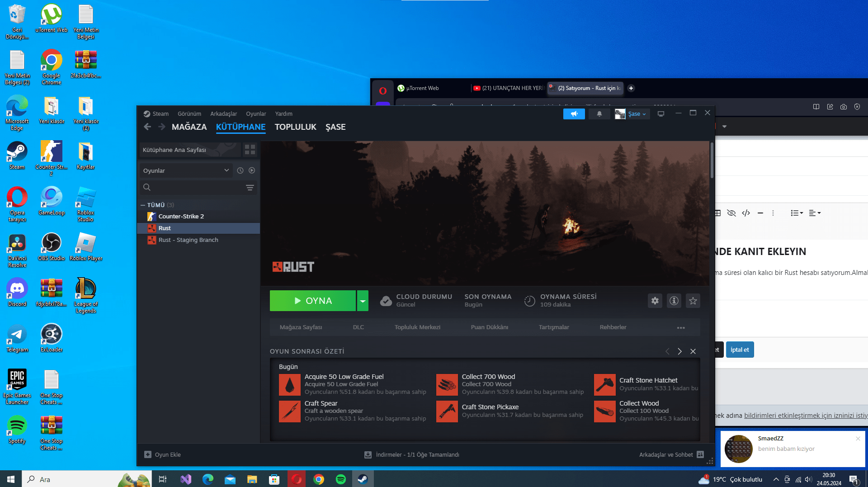
Task: Click the Oyun Ekle plus icon
Action: [148, 454]
